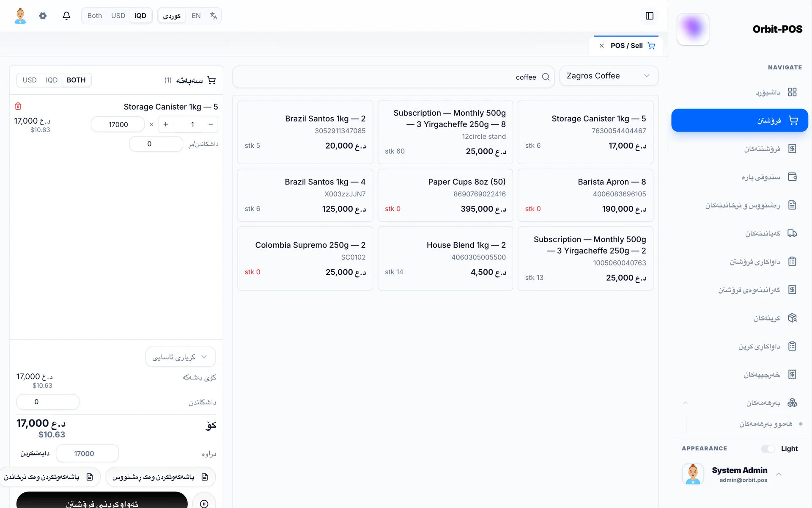
Task: Click the amount given 17000 field
Action: (87, 453)
